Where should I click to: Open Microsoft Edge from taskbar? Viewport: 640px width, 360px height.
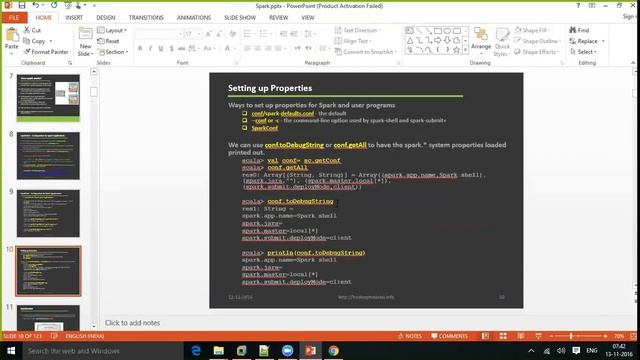[x=196, y=351]
